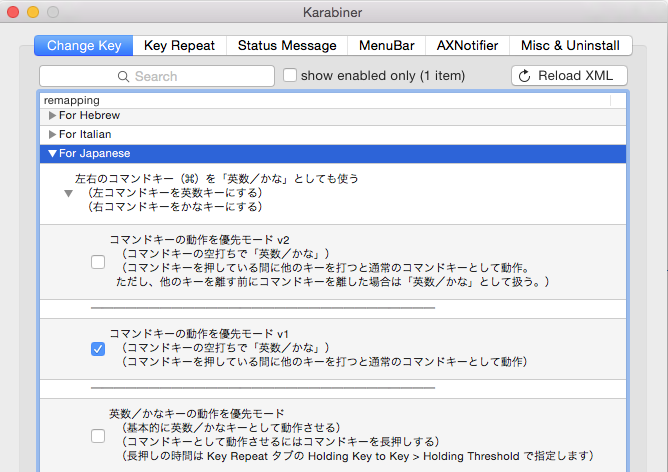Select the For Hebrew row text
Image resolution: width=668 pixels, height=472 pixels.
89,115
